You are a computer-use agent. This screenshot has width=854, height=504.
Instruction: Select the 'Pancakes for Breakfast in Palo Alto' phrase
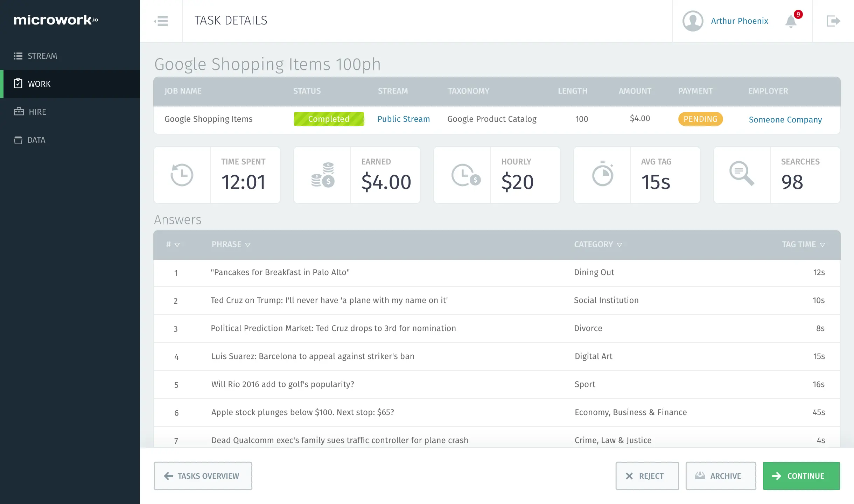click(280, 272)
